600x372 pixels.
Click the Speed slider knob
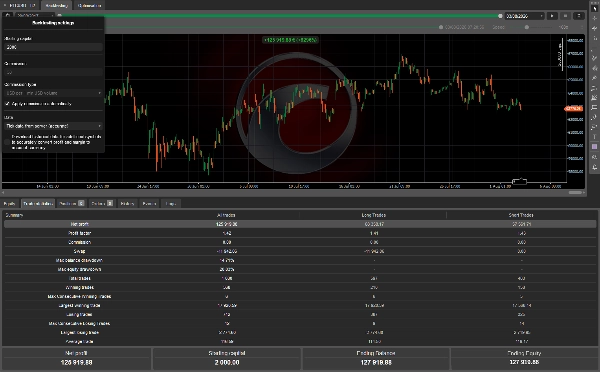(527, 27)
